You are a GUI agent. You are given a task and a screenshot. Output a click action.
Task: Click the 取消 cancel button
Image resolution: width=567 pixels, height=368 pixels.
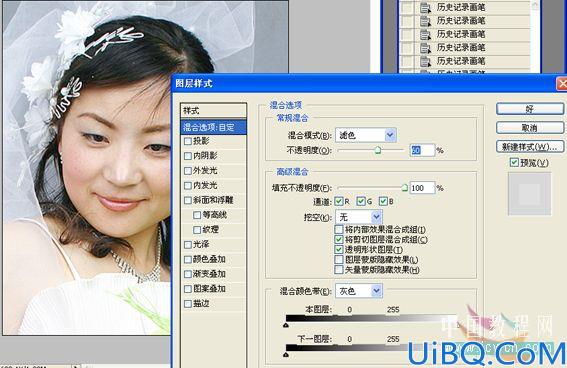(530, 128)
